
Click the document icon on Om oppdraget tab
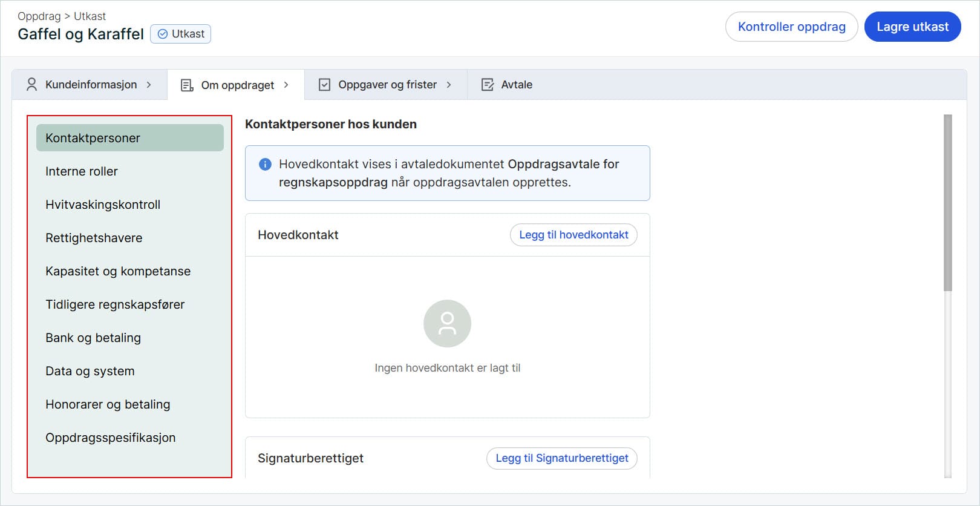(x=187, y=85)
